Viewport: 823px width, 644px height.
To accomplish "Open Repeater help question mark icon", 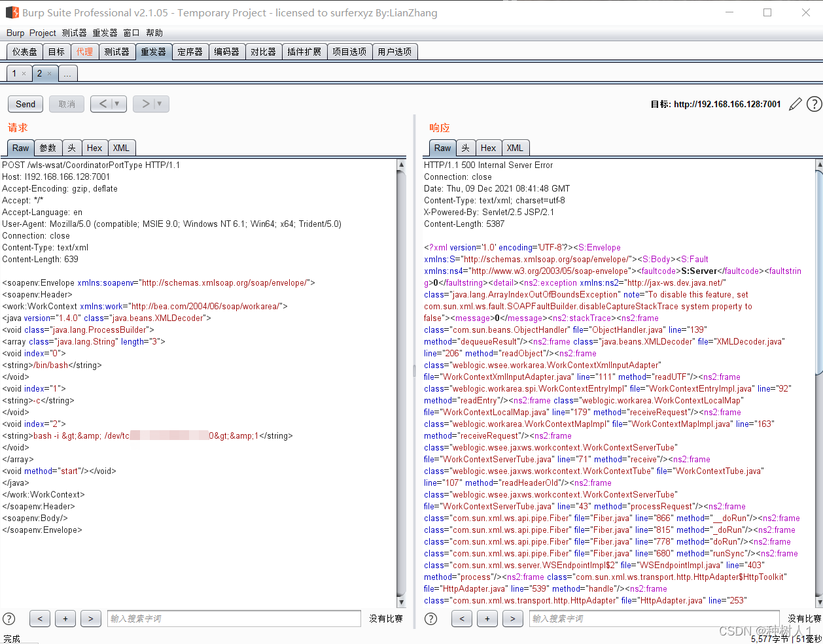I will point(814,104).
